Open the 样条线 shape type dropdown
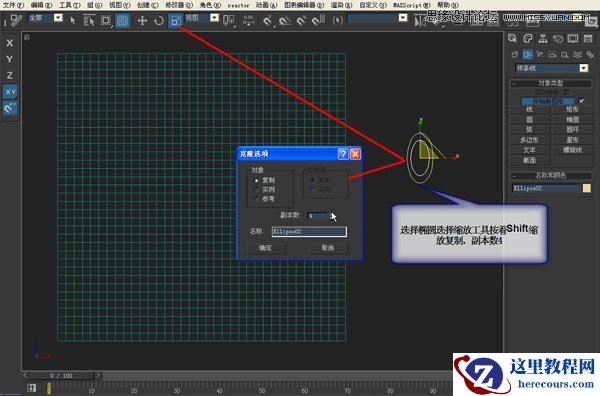Image resolution: width=600 pixels, height=396 pixels. click(x=584, y=68)
